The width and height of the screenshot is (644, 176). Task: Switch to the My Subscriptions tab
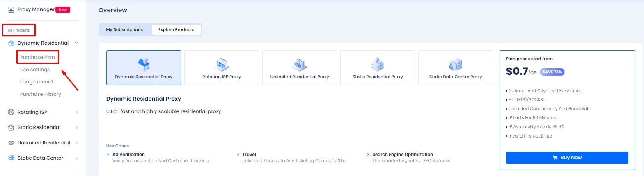(124, 30)
